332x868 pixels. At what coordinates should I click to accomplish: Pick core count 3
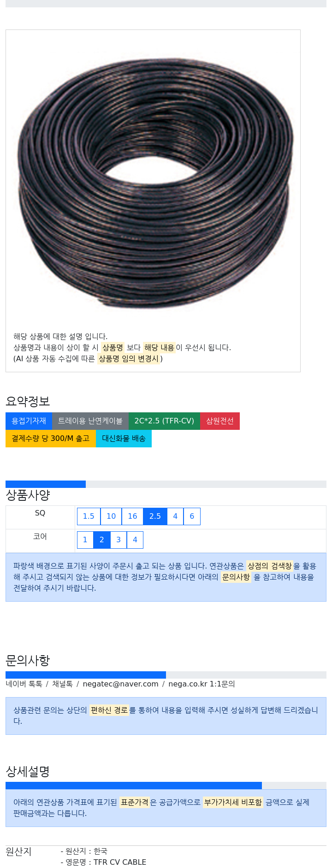pos(119,540)
